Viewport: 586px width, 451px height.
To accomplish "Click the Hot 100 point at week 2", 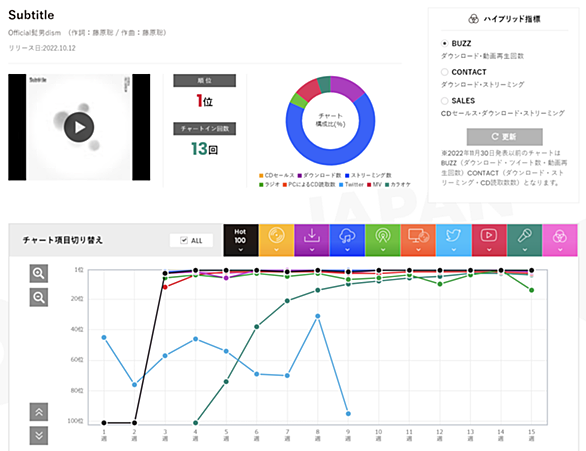I will point(135,423).
